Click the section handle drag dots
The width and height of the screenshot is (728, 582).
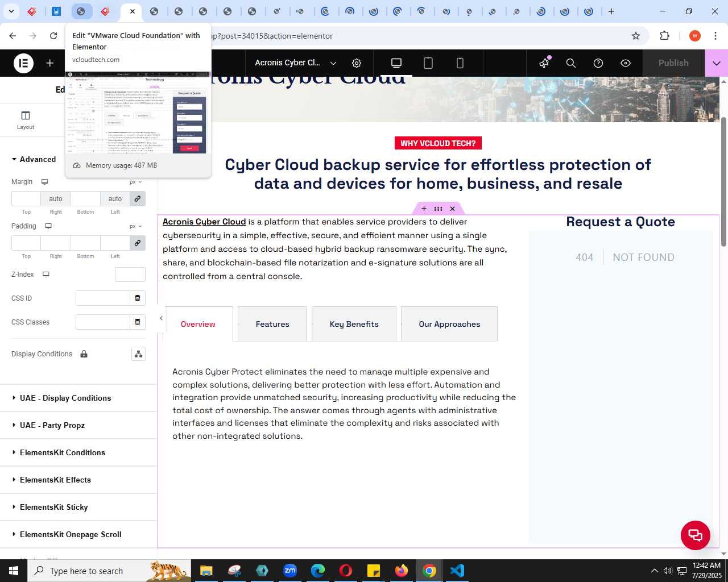[x=438, y=209]
